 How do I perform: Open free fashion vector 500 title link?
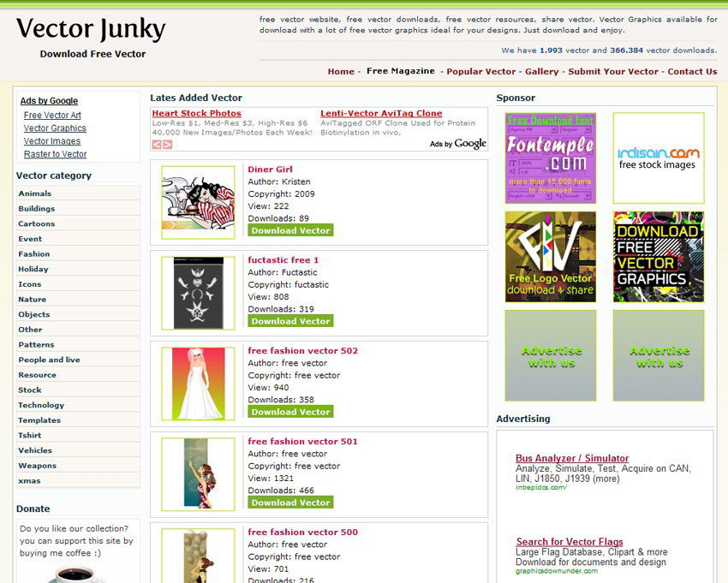(302, 532)
